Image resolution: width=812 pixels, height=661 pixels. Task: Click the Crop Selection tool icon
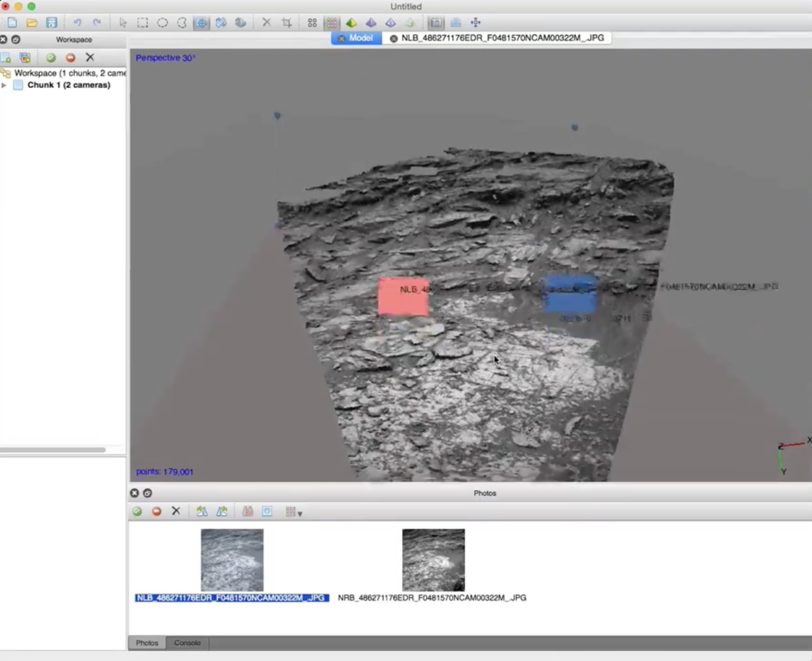pyautogui.click(x=287, y=23)
